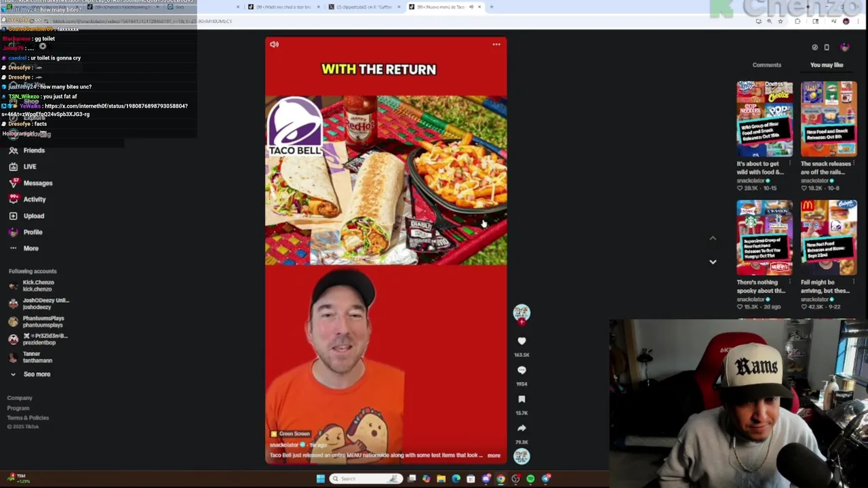The width and height of the screenshot is (868, 488).
Task: Open the TikTok profile avatar in header
Action: coord(845,47)
